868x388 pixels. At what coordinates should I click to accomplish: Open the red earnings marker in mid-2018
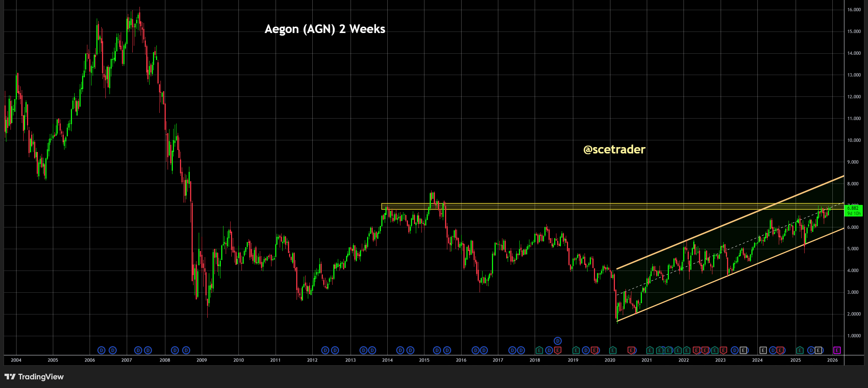[558, 350]
